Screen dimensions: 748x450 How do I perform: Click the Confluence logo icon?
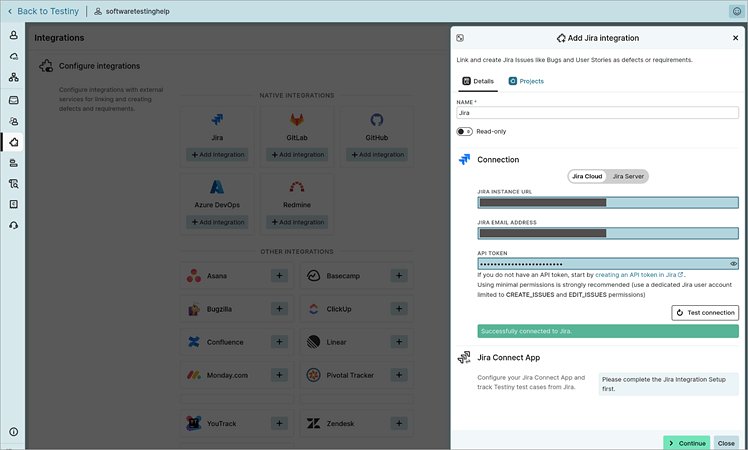tap(194, 342)
